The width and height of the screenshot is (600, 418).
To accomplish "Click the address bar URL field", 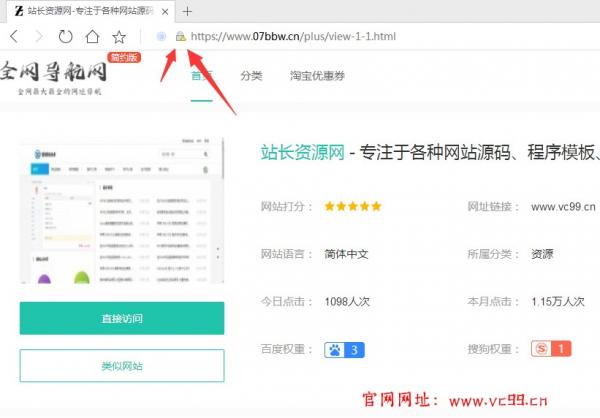I will (293, 36).
